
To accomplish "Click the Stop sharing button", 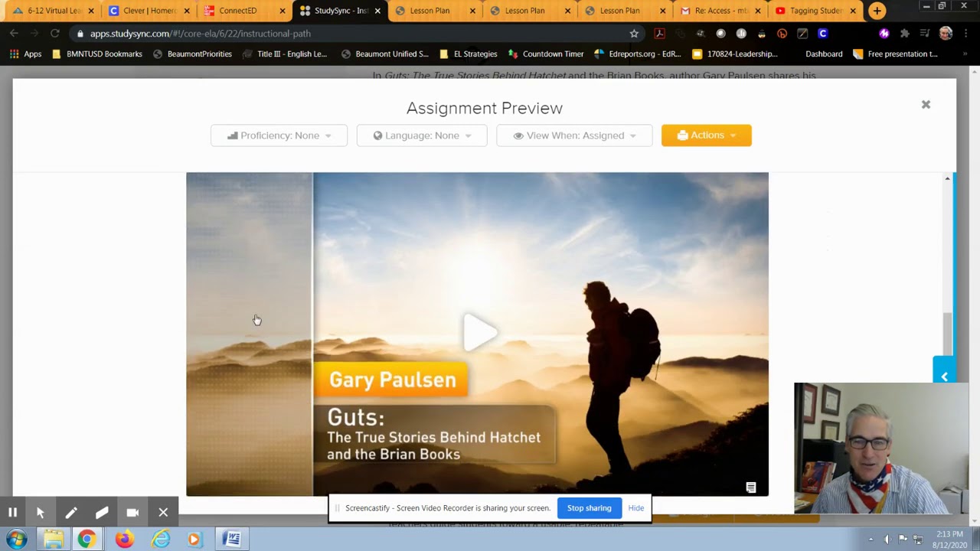I will click(589, 508).
